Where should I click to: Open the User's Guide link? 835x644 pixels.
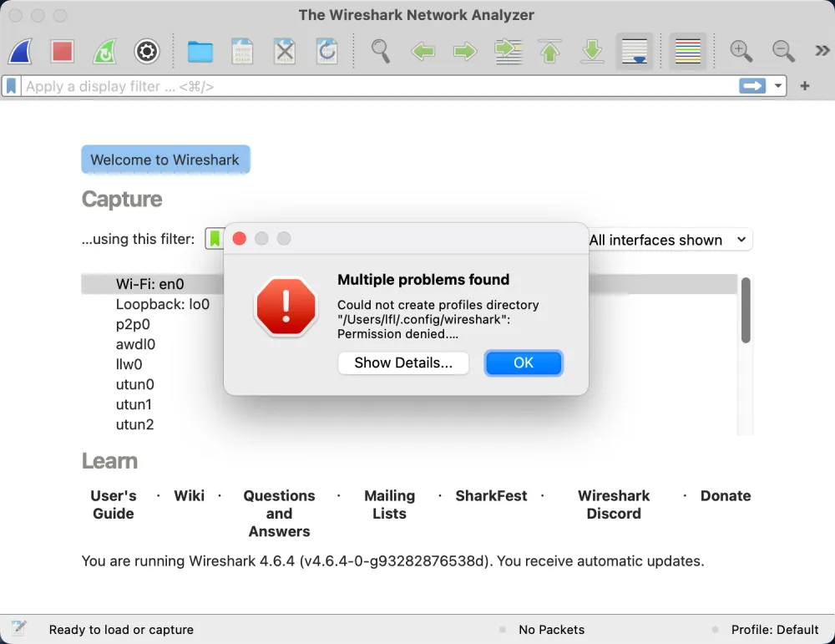point(114,505)
